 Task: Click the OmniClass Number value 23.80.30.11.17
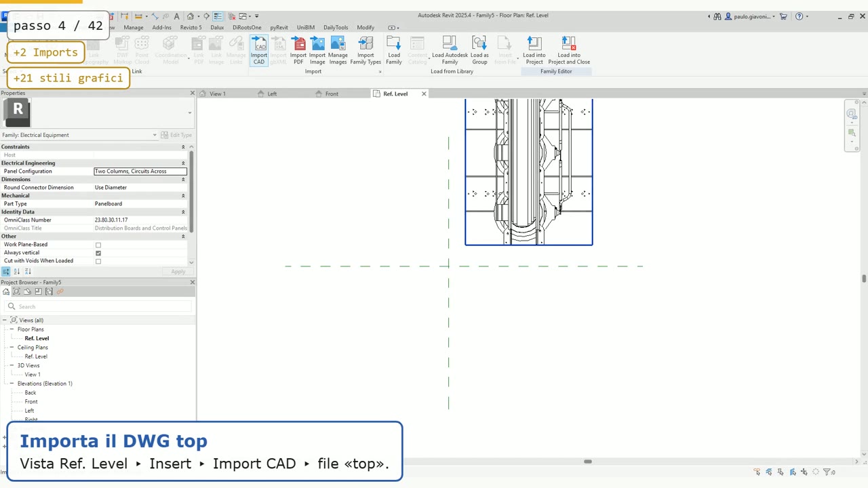pos(111,220)
